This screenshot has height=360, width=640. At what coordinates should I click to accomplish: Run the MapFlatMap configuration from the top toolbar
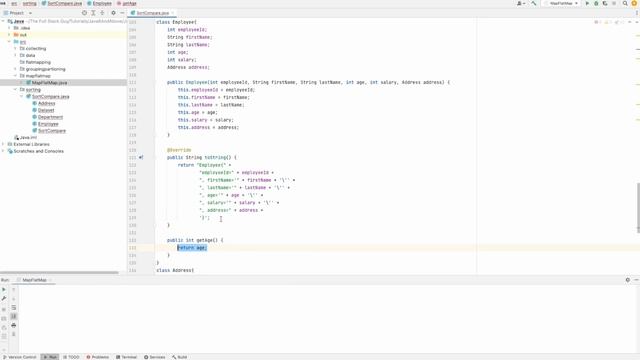click(x=587, y=3)
